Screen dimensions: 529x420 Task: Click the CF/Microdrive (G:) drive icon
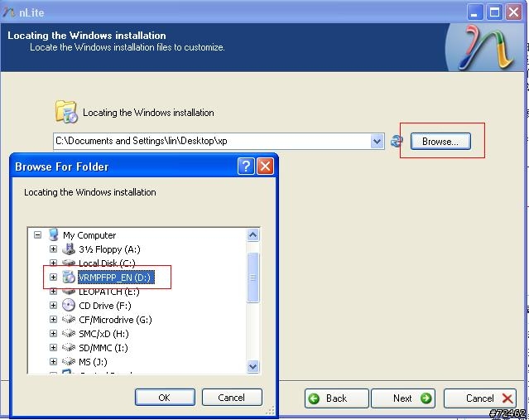point(69,320)
